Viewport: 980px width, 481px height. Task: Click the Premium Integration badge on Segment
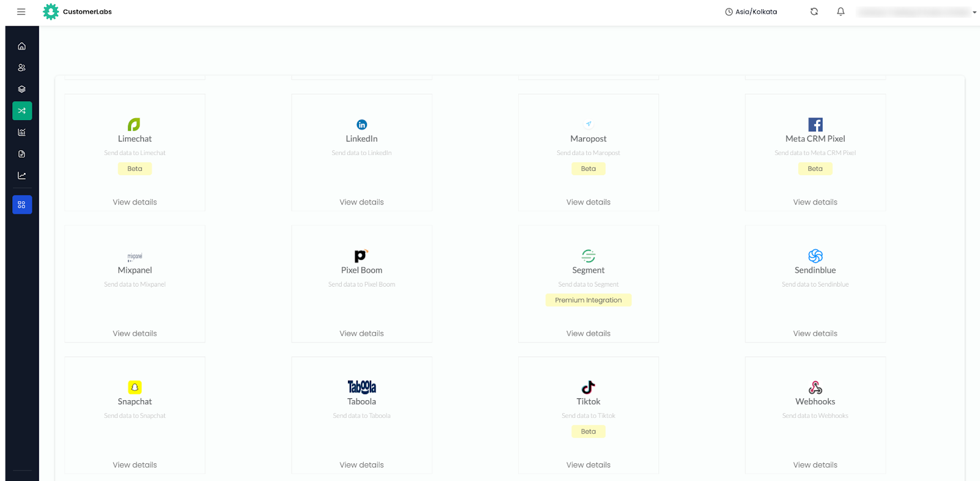coord(589,300)
